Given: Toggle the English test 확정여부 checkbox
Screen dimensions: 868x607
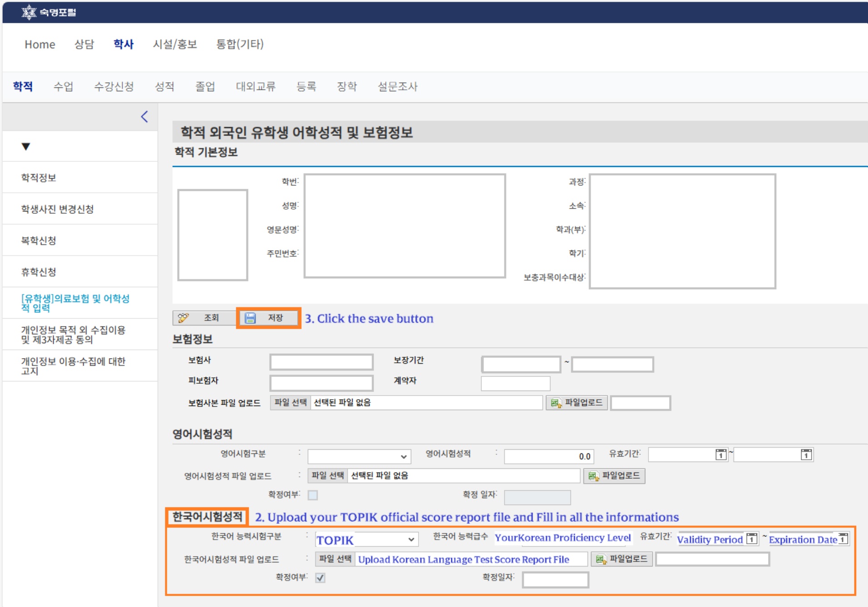Looking at the screenshot, I should click(313, 495).
